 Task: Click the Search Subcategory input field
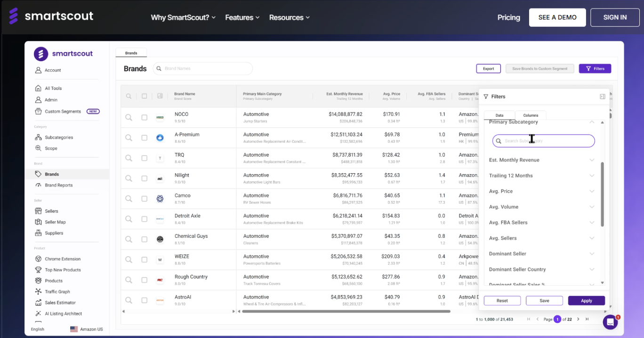[x=544, y=141]
